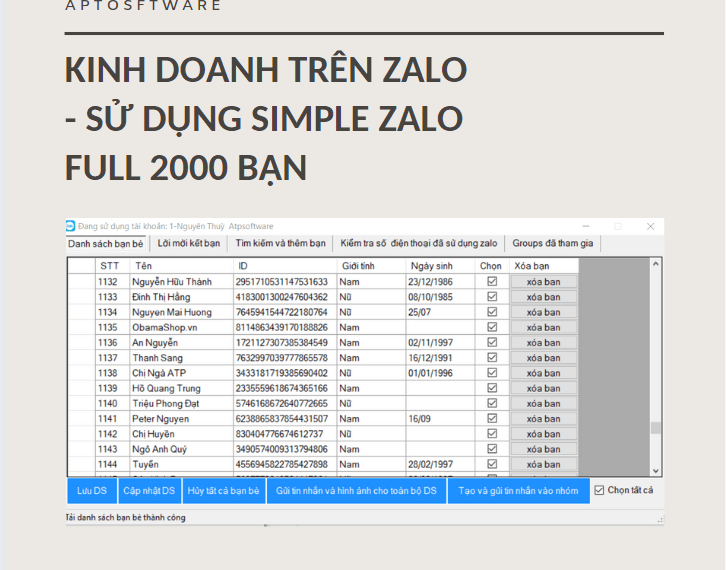Click the Lưu DS button
The height and width of the screenshot is (570, 726).
(x=92, y=491)
